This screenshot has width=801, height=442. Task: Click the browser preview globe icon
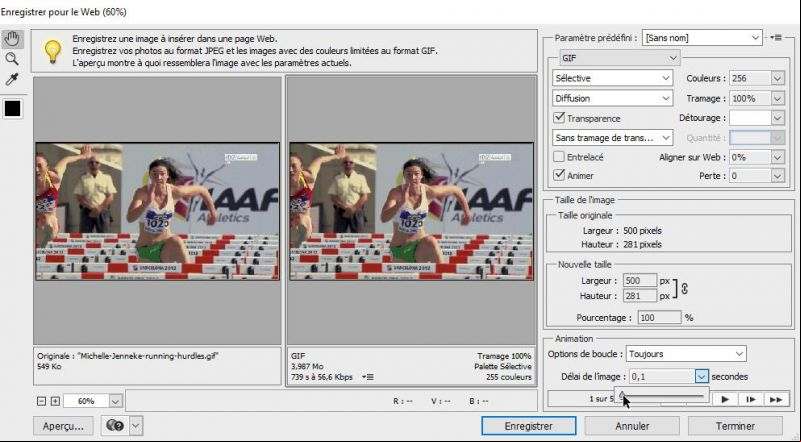click(115, 425)
